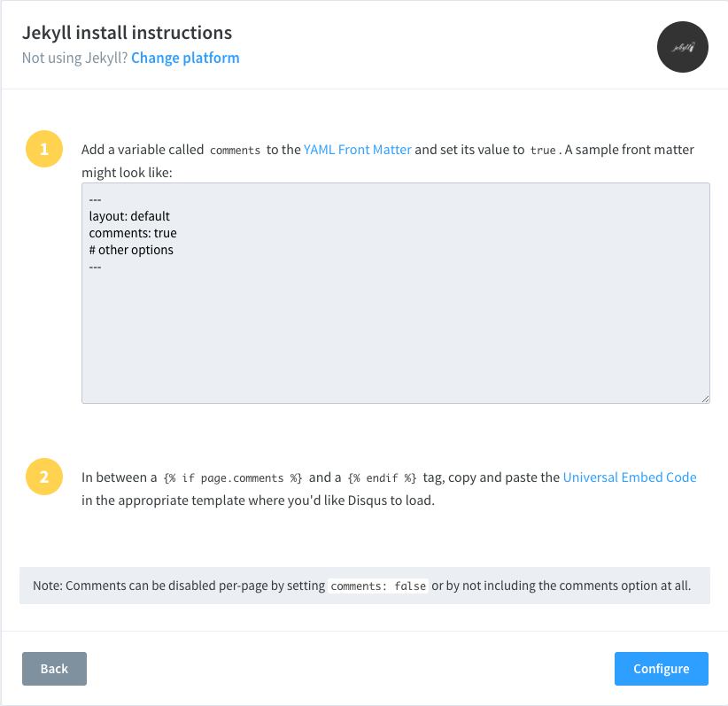Click the '{% if page.comments %}' code snippet
Viewport: 728px width, 706px height.
233,478
